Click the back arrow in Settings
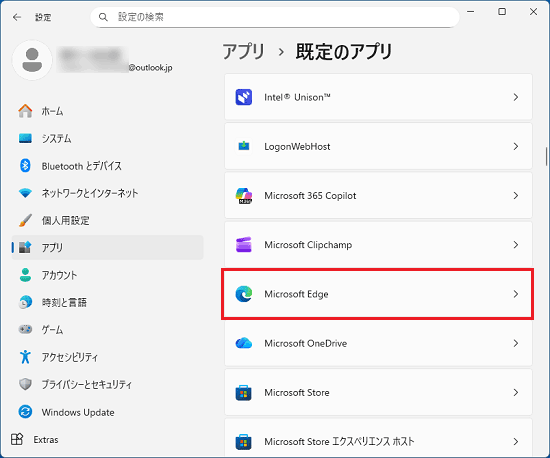 (x=17, y=17)
